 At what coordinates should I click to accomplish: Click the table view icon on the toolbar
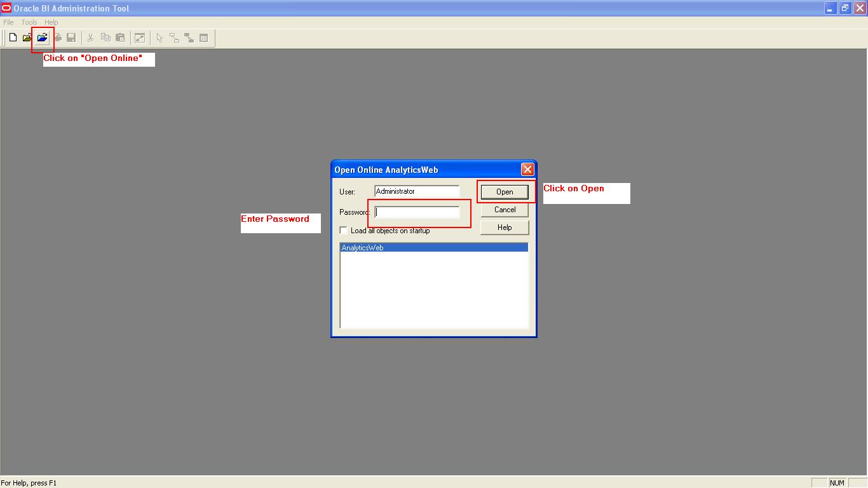pyautogui.click(x=203, y=37)
